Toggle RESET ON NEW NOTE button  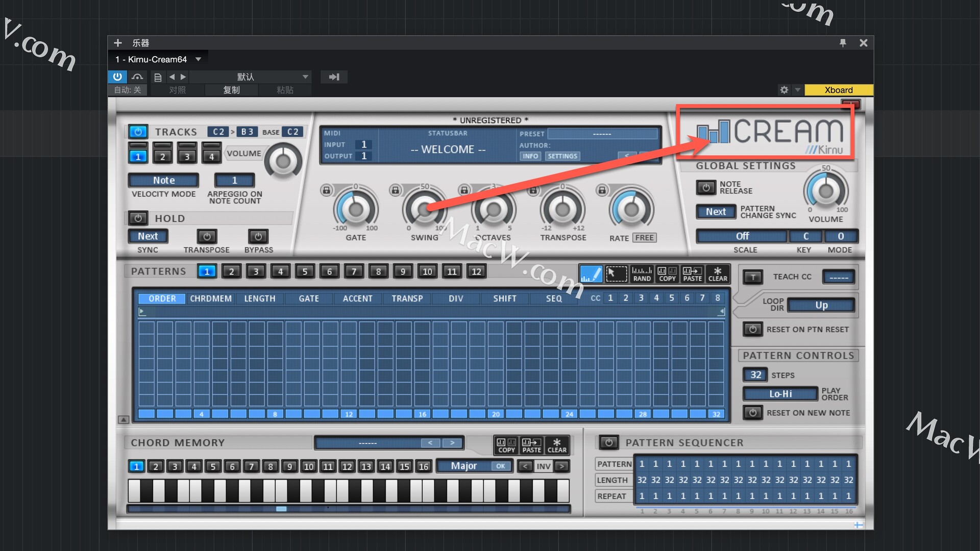(753, 412)
